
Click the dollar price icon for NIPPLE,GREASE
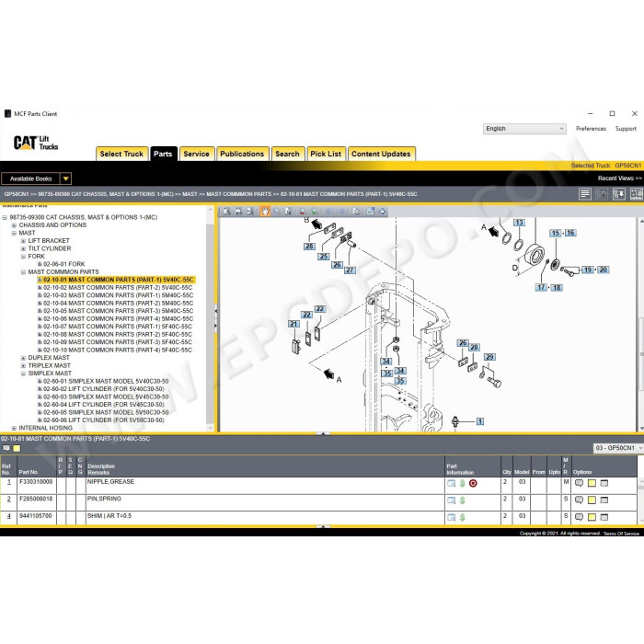click(x=463, y=483)
